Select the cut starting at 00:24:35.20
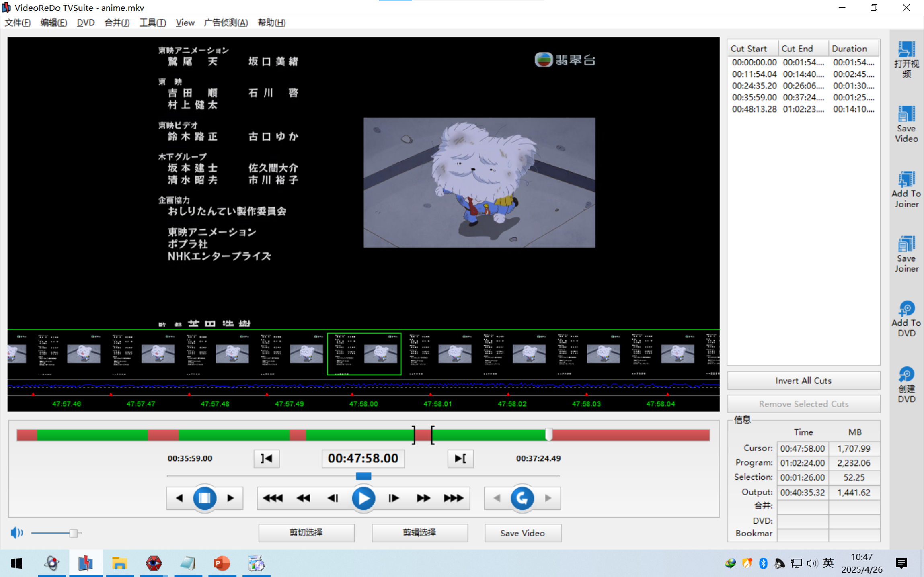Image resolution: width=924 pixels, height=577 pixels. click(803, 86)
